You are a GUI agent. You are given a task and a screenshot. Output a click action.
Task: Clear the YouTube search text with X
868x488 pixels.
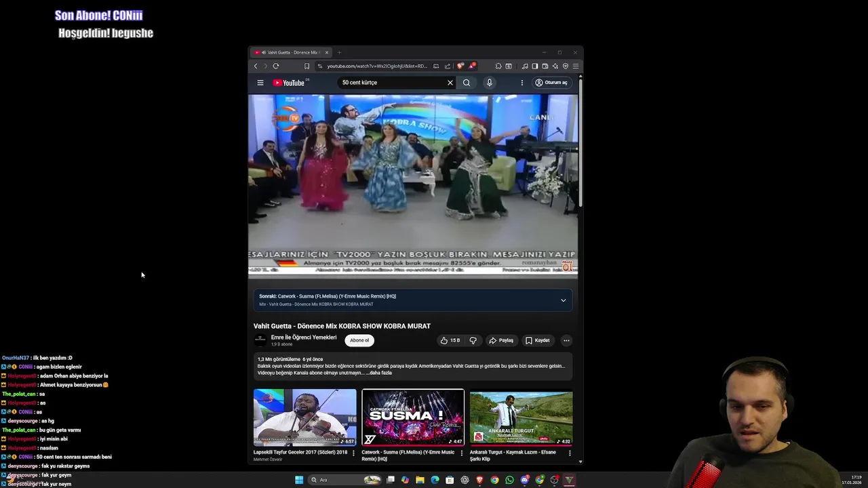point(450,83)
